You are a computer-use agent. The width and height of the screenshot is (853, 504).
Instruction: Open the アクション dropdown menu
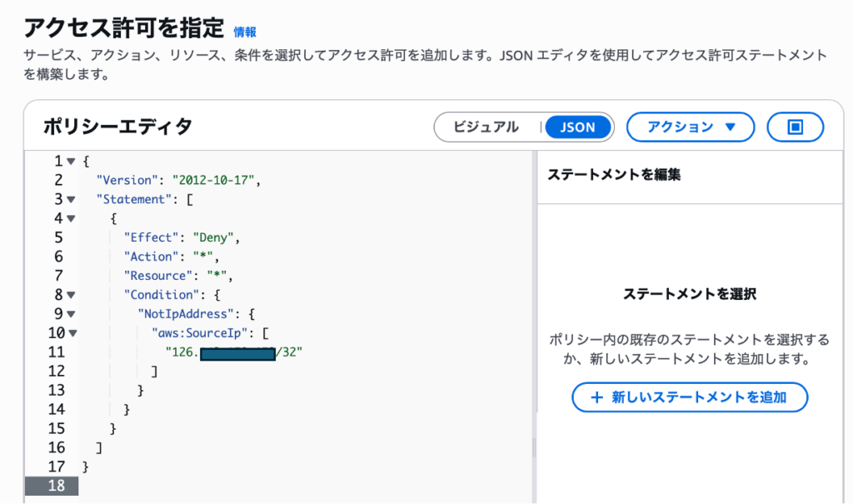pyautogui.click(x=691, y=127)
